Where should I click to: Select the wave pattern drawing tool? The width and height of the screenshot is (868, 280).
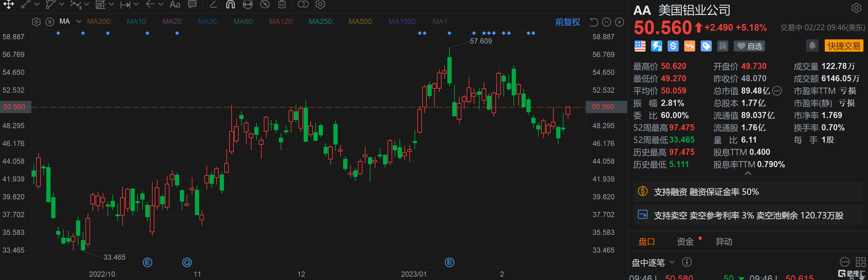coord(75,4)
